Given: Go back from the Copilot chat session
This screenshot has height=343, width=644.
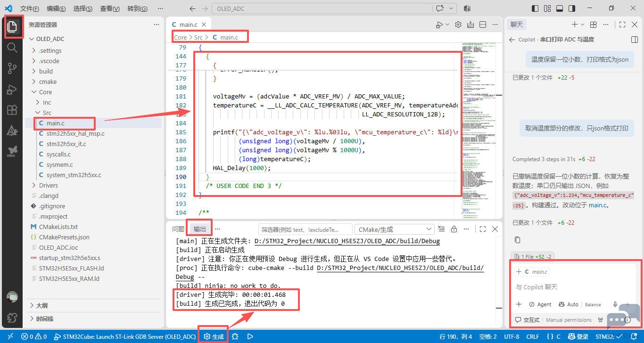Looking at the screenshot, I should [512, 40].
